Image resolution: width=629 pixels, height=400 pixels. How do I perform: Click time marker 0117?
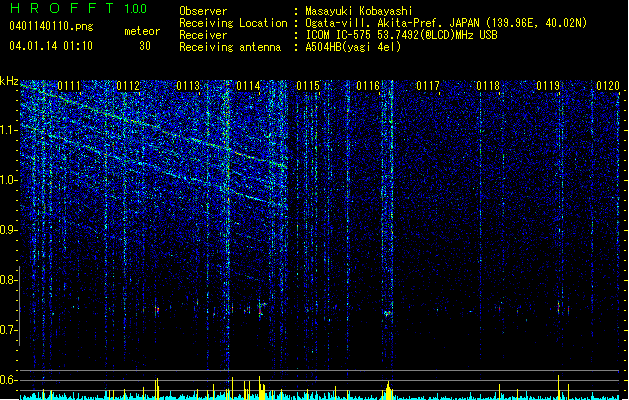coord(428,86)
